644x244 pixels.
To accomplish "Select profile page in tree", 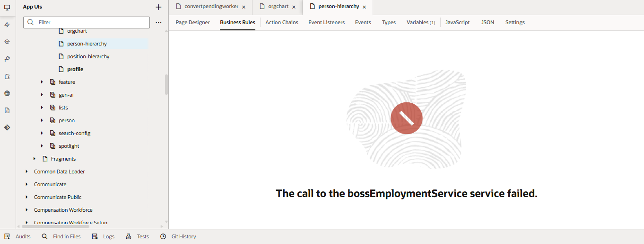I will click(75, 69).
